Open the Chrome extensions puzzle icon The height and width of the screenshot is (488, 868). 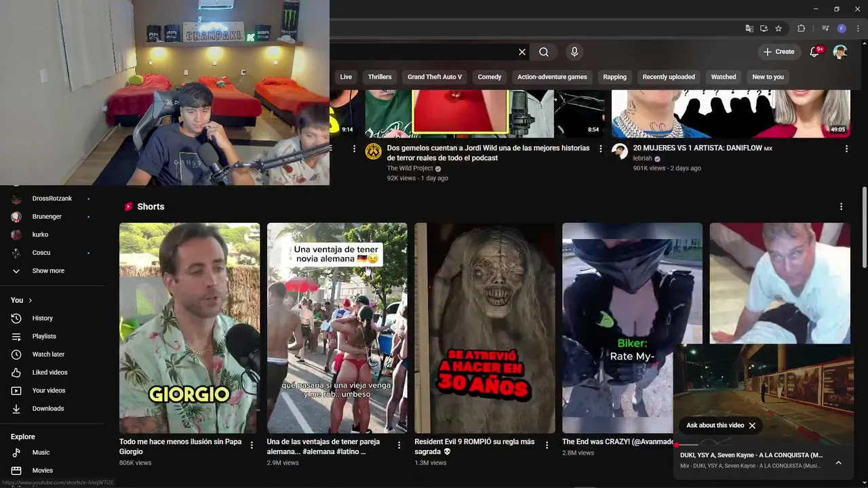(801, 28)
